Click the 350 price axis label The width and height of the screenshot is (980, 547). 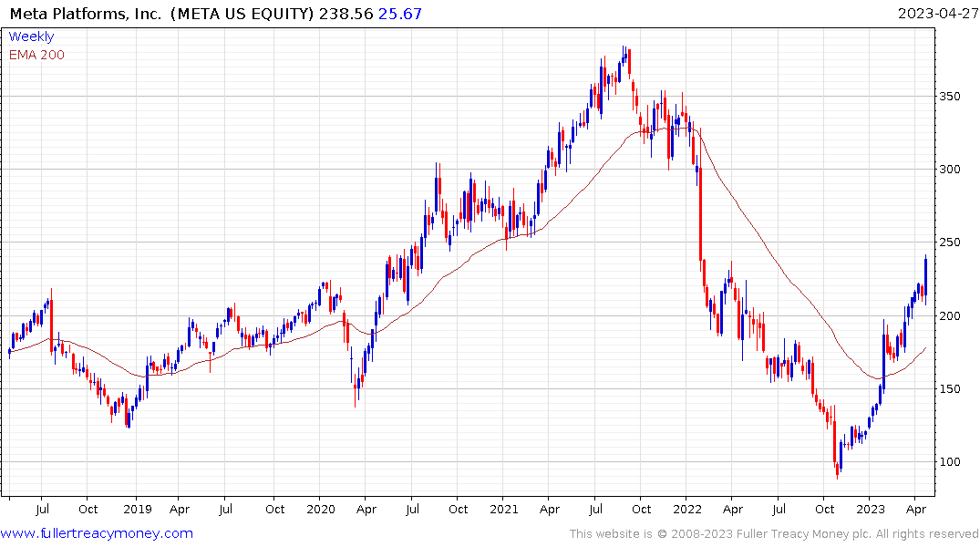pos(950,97)
